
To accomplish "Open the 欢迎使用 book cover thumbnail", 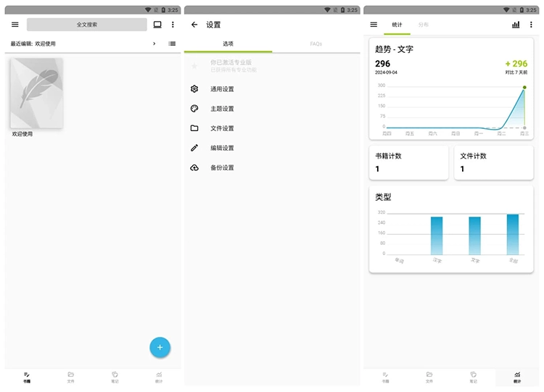I will 36,93.
